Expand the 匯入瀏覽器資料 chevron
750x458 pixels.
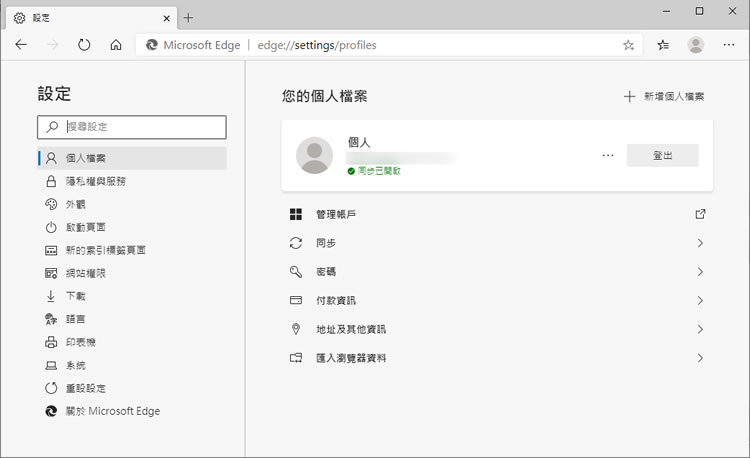(700, 358)
